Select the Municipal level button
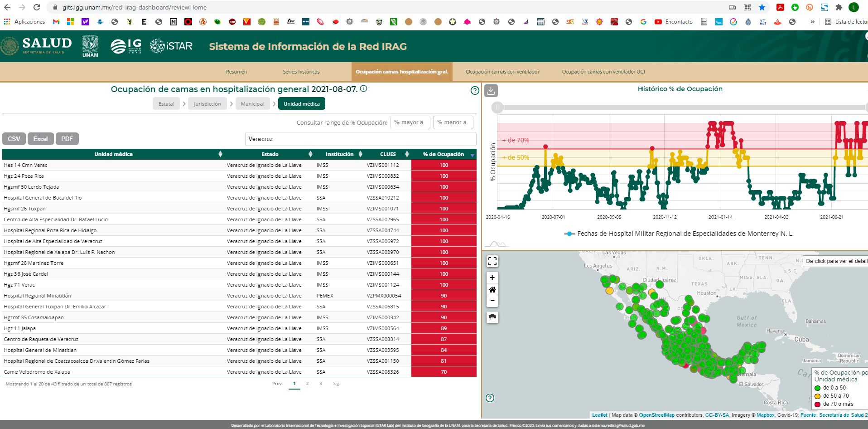868x429 pixels. [252, 104]
